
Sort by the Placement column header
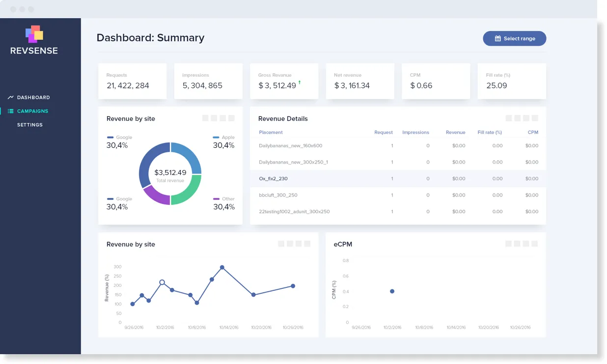click(x=271, y=132)
